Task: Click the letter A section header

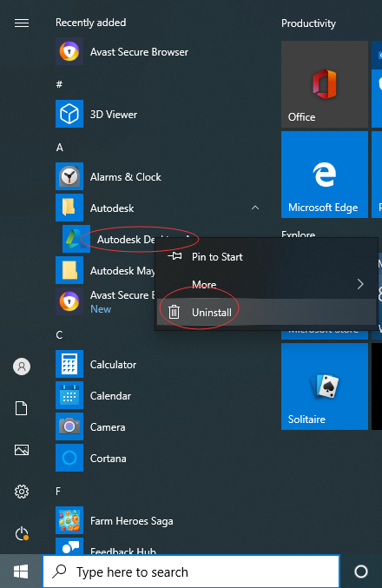Action: coord(59,148)
